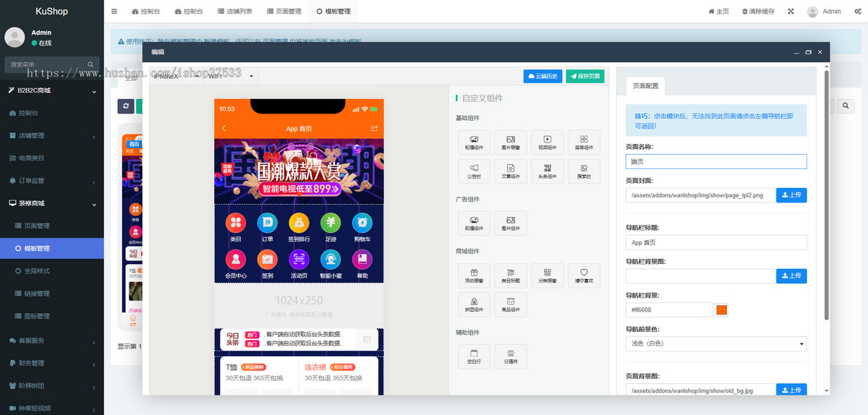The width and height of the screenshot is (868, 415).
Task: Open 页面管理 in the sidebar
Action: click(x=52, y=226)
